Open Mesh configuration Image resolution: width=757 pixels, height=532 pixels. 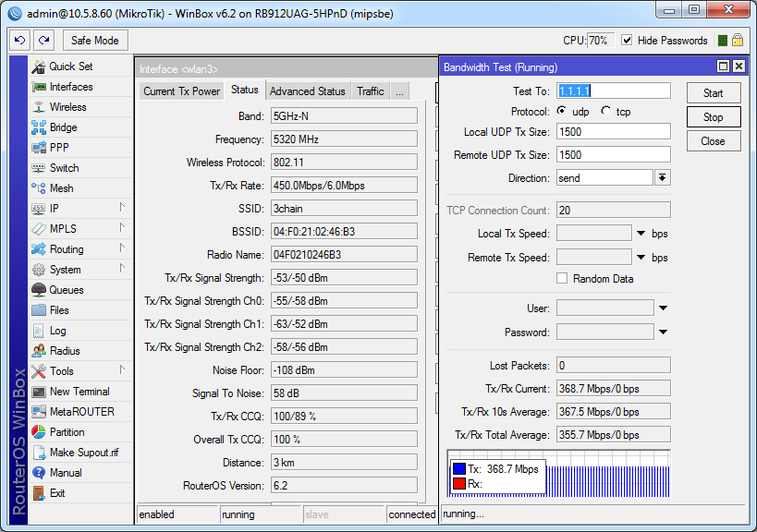(79, 188)
